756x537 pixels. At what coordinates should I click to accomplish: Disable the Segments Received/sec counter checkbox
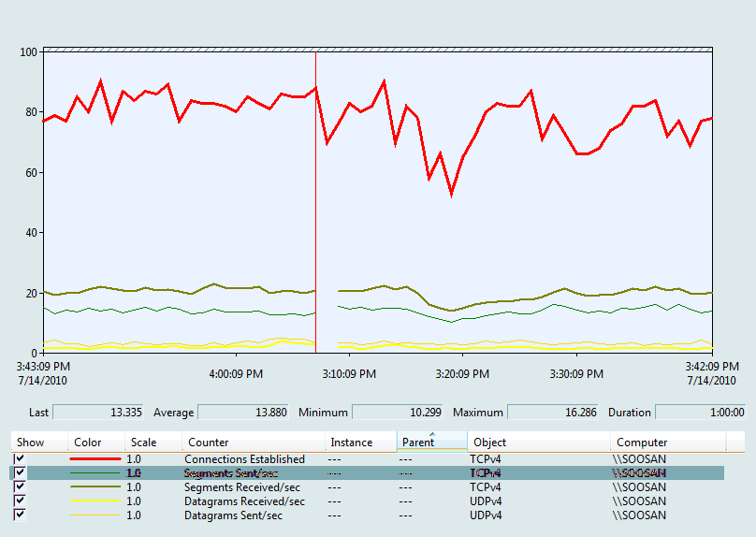pos(20,487)
